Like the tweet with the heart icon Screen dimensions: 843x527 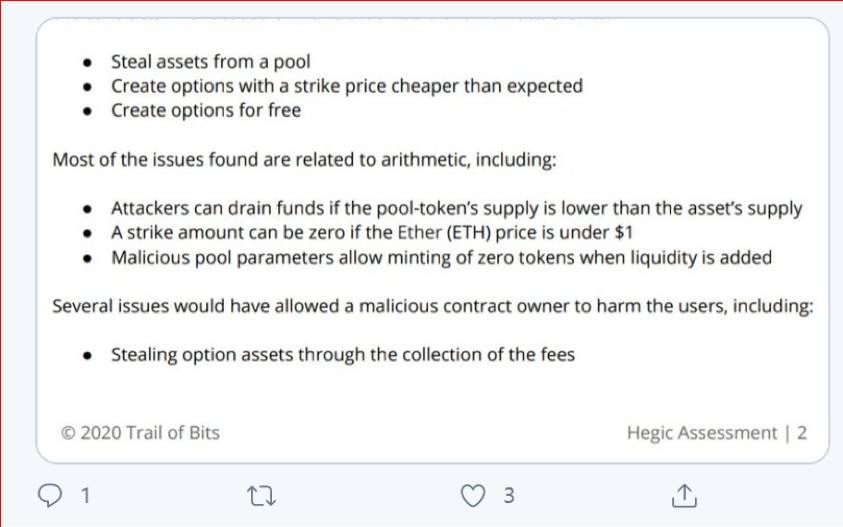(473, 495)
